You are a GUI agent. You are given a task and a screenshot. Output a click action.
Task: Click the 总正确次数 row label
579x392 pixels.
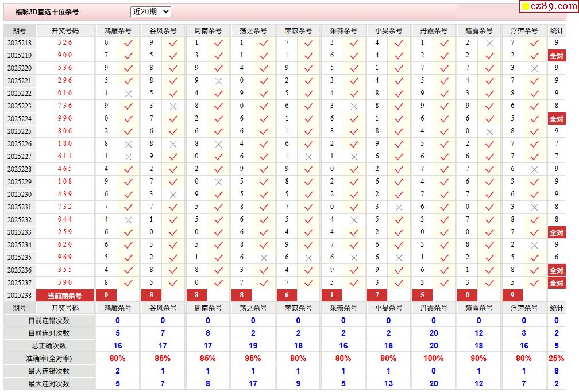pos(49,346)
